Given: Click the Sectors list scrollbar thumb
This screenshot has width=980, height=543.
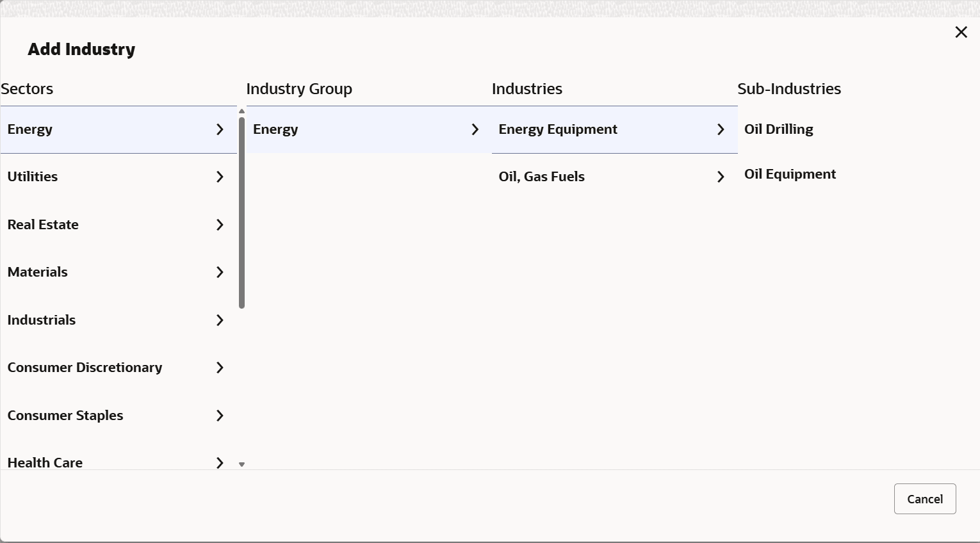Looking at the screenshot, I should point(241,211).
